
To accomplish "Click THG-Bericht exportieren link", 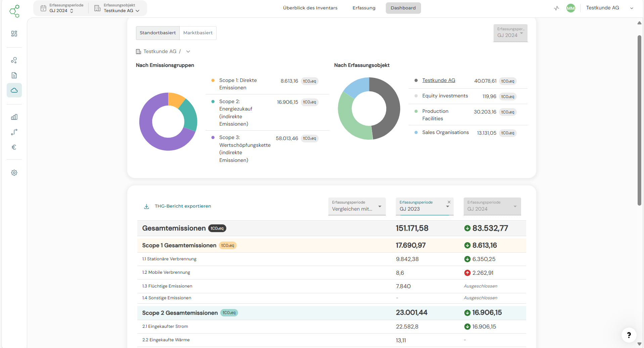I will pyautogui.click(x=183, y=206).
